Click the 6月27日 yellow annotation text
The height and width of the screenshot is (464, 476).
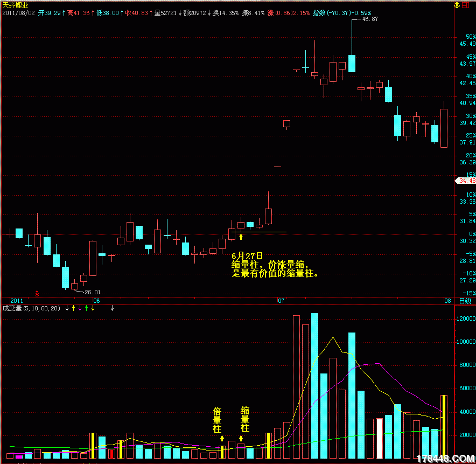(x=248, y=256)
